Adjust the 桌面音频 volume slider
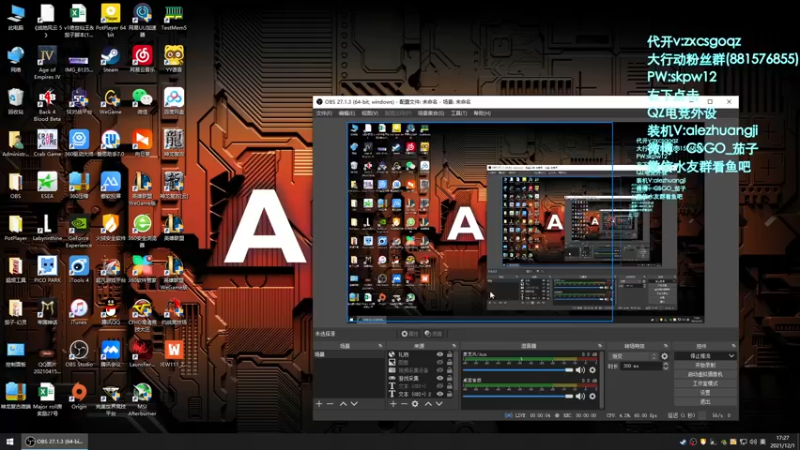Image resolution: width=800 pixels, height=450 pixels. click(518, 396)
